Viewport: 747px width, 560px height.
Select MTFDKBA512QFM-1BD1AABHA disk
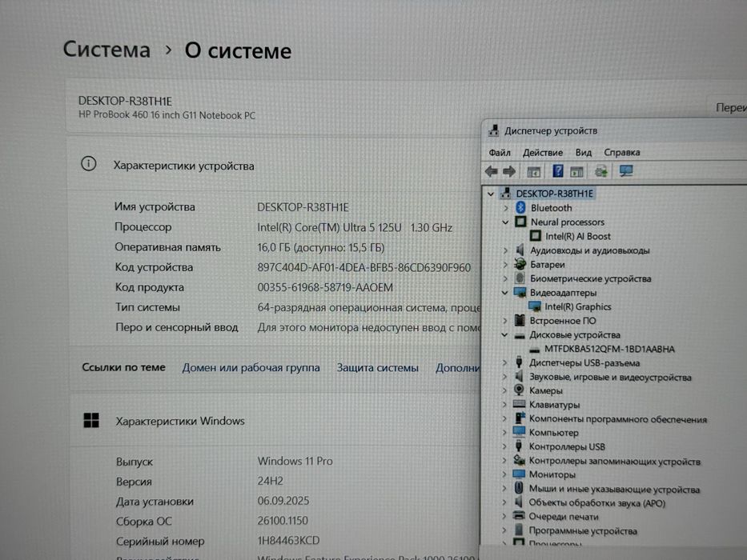tap(609, 349)
